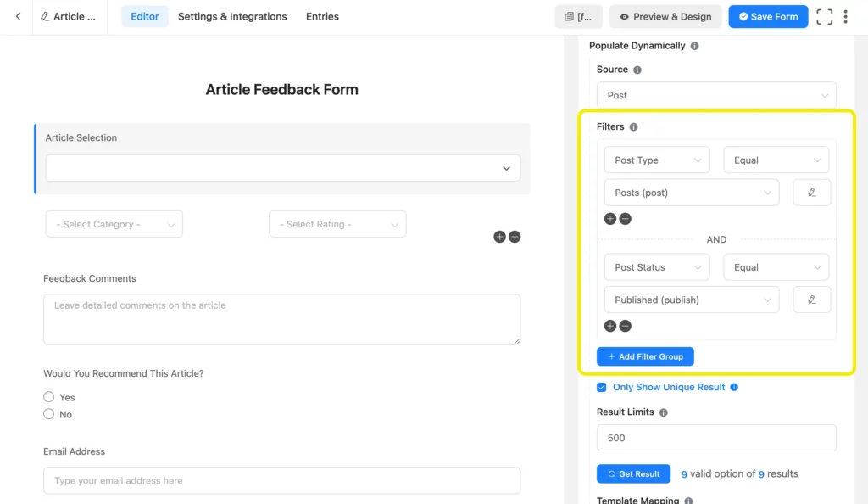
Task: Open the Posts (post) value dropdown
Action: pyautogui.click(x=692, y=193)
